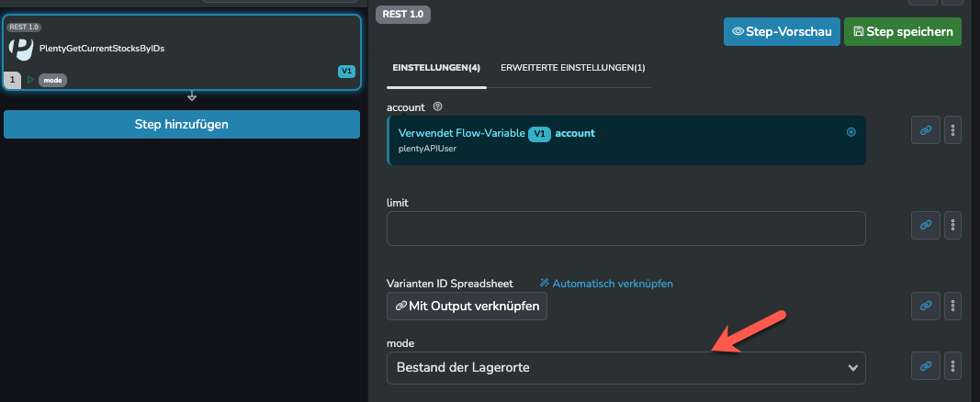Switch to the Erweiterte Einstellungen tab

(572, 68)
